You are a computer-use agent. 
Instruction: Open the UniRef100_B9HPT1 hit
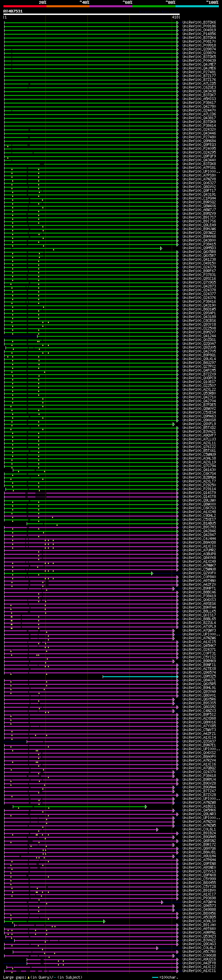[199, 588]
